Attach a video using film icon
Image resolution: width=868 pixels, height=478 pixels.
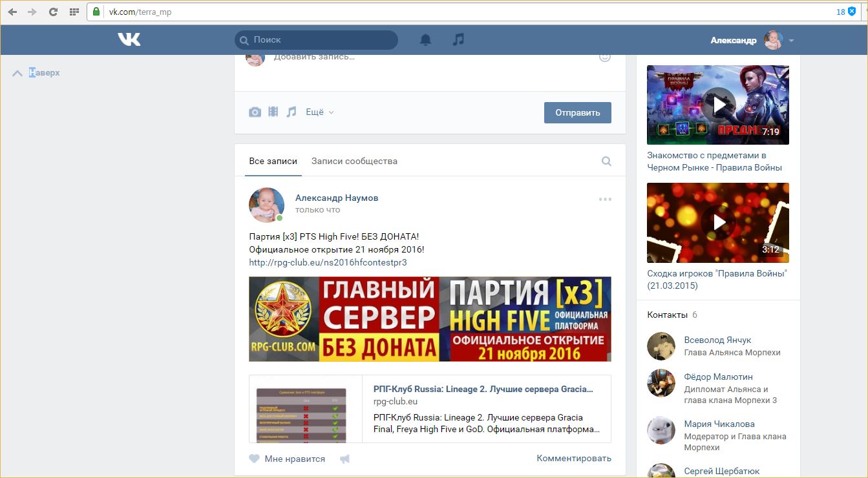coord(273,112)
